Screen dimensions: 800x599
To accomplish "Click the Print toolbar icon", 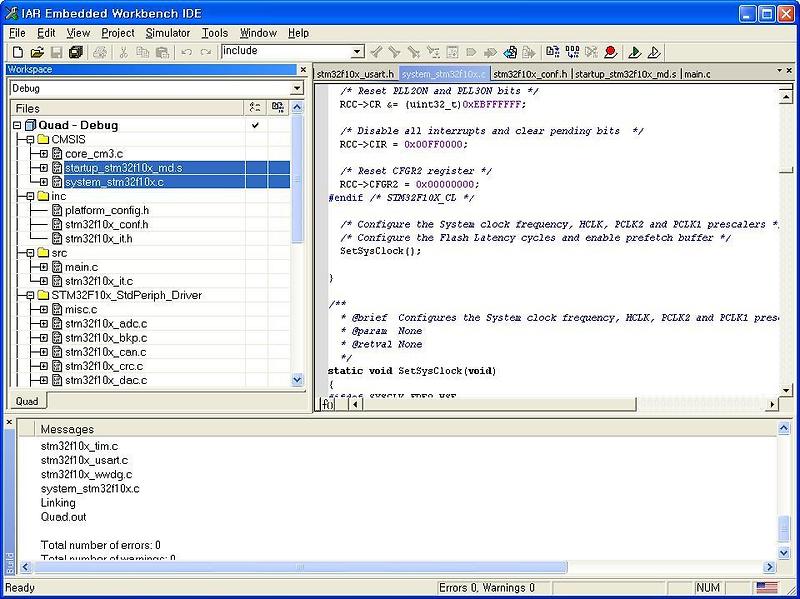I will pyautogui.click(x=100, y=52).
